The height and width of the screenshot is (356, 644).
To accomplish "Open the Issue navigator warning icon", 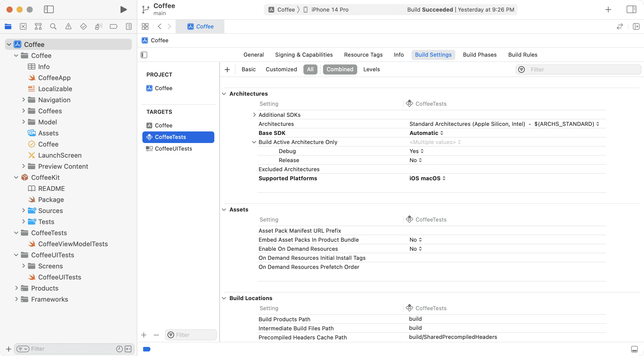I will (x=68, y=26).
